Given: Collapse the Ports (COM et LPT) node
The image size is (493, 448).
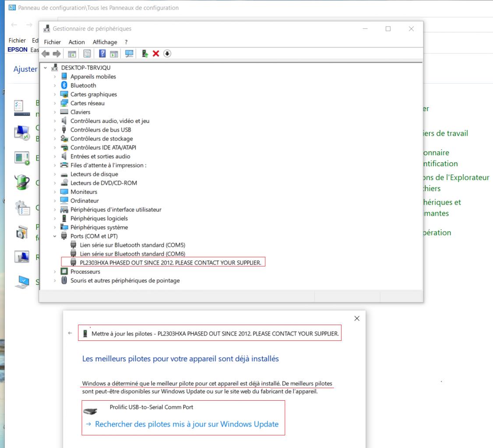Looking at the screenshot, I should (55, 236).
